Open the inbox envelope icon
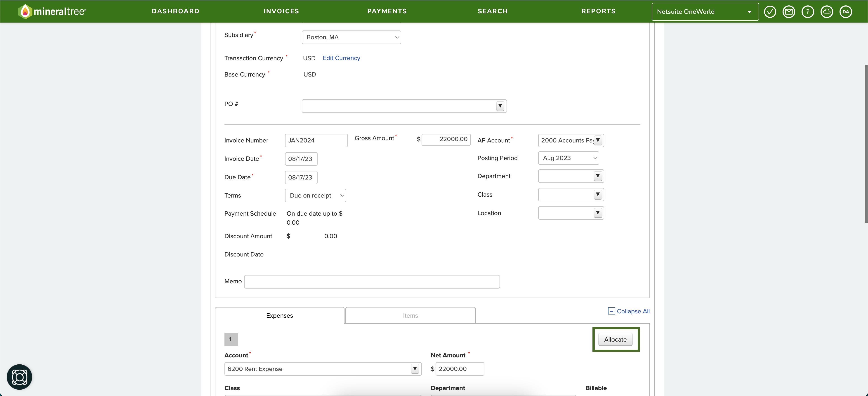The image size is (868, 396). point(788,12)
